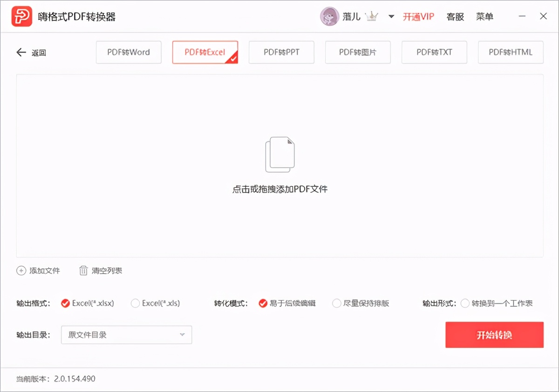Open the 菜单 menu
Image resolution: width=559 pixels, height=392 pixels.
484,16
